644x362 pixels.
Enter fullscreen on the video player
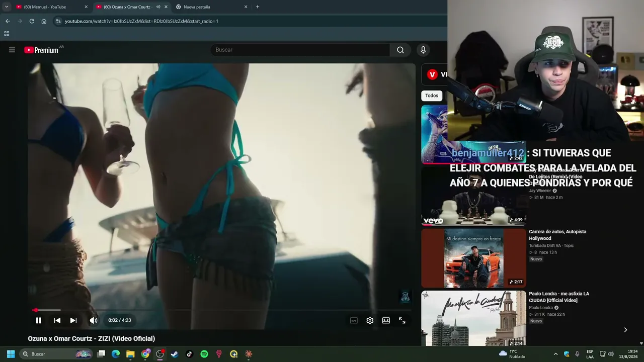402,320
